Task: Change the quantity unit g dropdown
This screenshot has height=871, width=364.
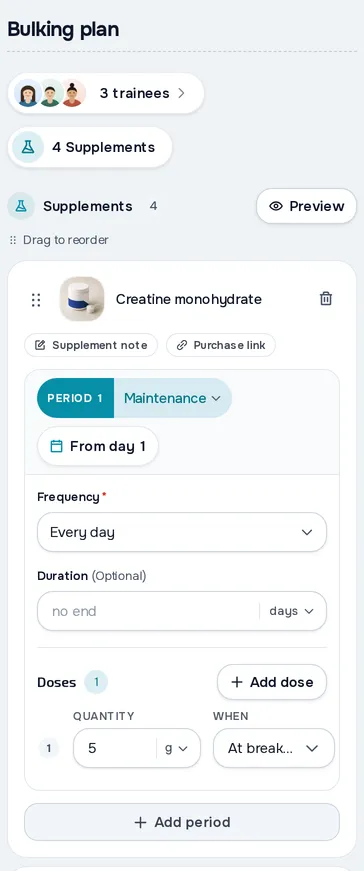Action: click(x=177, y=748)
